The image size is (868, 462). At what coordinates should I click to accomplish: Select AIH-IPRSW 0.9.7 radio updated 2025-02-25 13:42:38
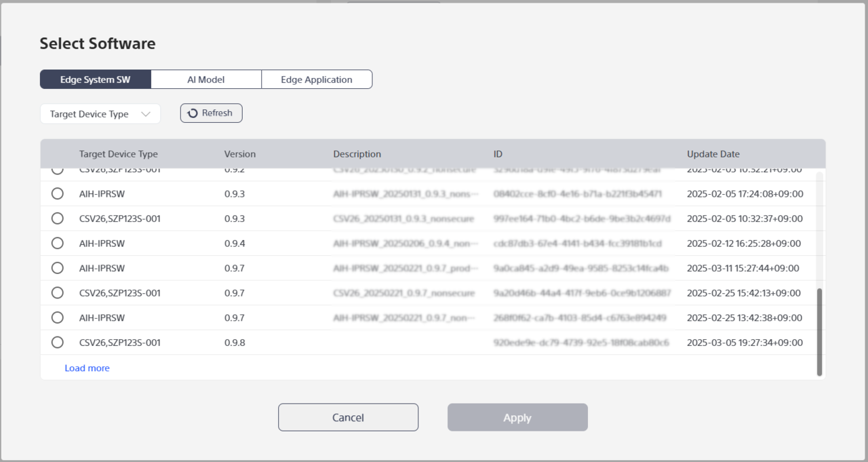click(58, 317)
